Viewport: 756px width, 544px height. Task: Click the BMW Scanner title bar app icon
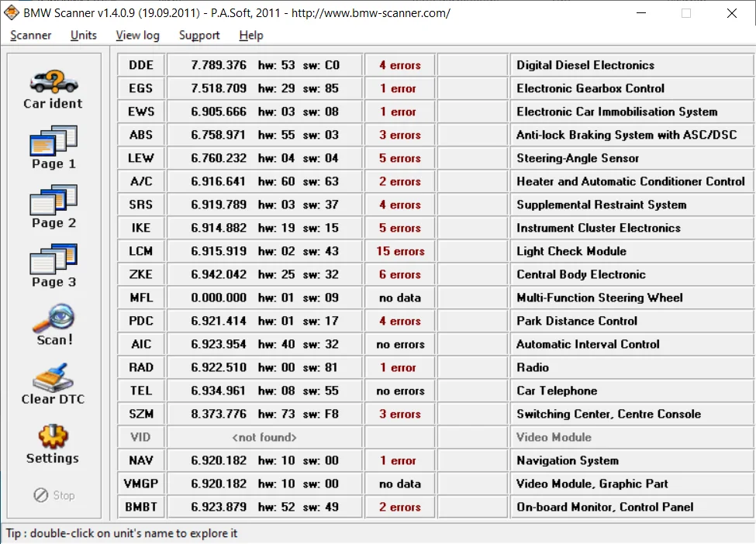click(11, 12)
